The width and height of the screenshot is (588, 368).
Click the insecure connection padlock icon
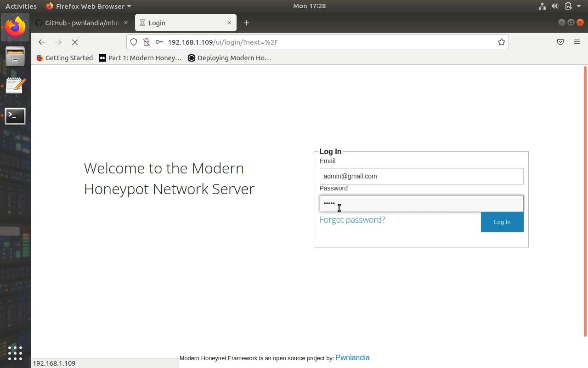tap(147, 42)
